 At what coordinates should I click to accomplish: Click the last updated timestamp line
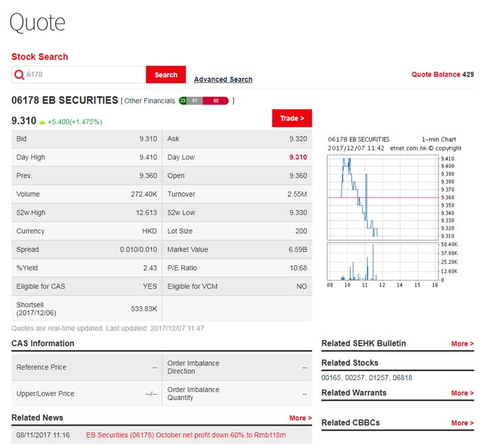pos(108,328)
